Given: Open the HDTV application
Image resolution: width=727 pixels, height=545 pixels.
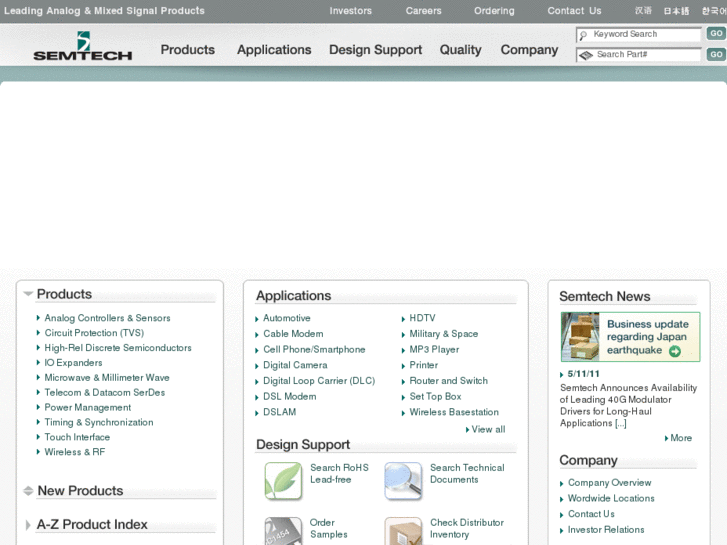Looking at the screenshot, I should pyautogui.click(x=422, y=318).
